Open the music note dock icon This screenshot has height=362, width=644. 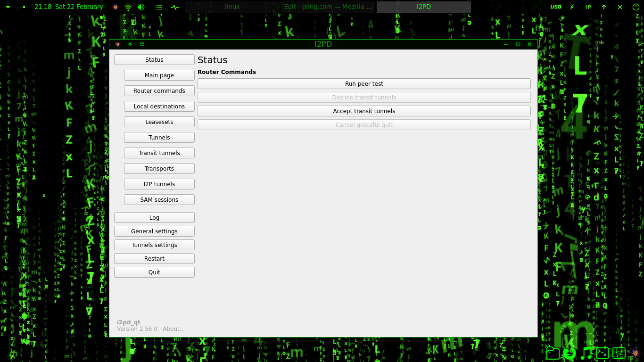tap(586, 353)
